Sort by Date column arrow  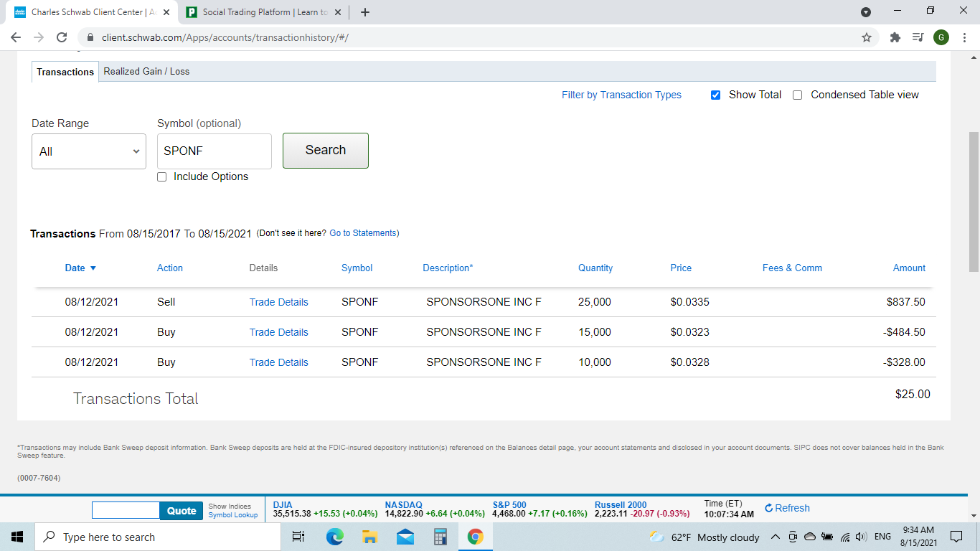pyautogui.click(x=93, y=268)
